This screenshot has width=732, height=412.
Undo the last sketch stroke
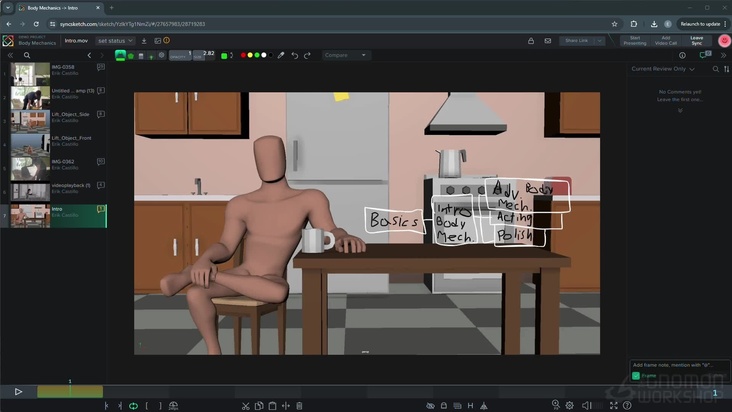tap(295, 55)
